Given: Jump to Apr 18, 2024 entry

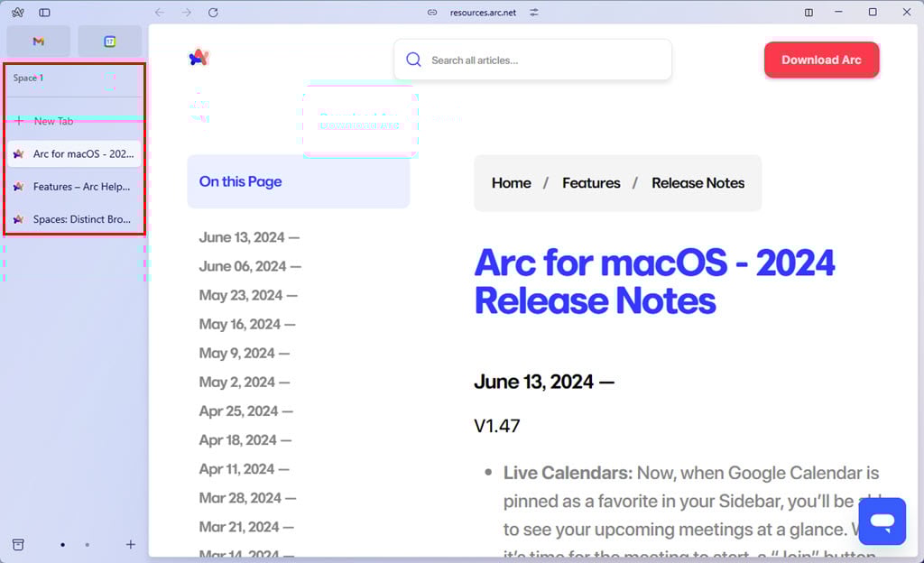Looking at the screenshot, I should pyautogui.click(x=245, y=440).
